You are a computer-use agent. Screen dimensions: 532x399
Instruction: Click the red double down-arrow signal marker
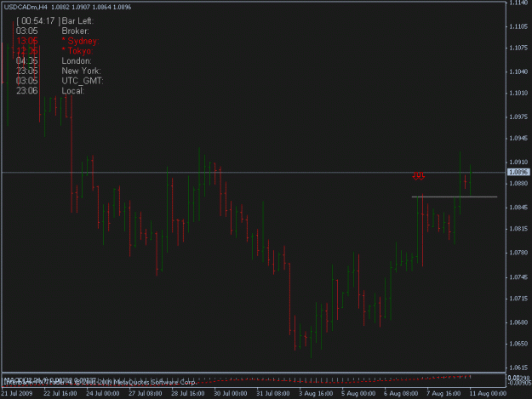[x=418, y=175]
